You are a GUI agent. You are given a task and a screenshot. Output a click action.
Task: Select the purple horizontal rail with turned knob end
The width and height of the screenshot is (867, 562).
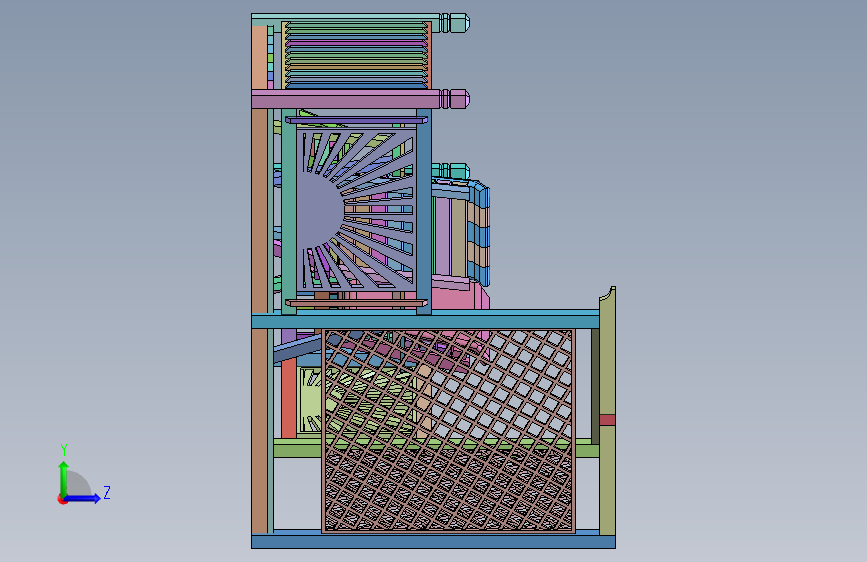point(361,100)
